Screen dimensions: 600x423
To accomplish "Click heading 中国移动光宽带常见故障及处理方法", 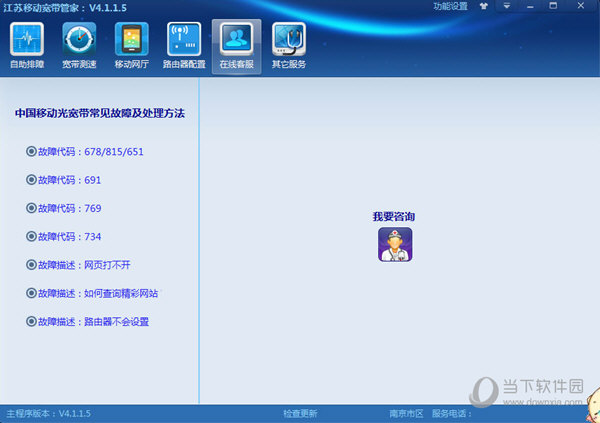I will [x=100, y=113].
